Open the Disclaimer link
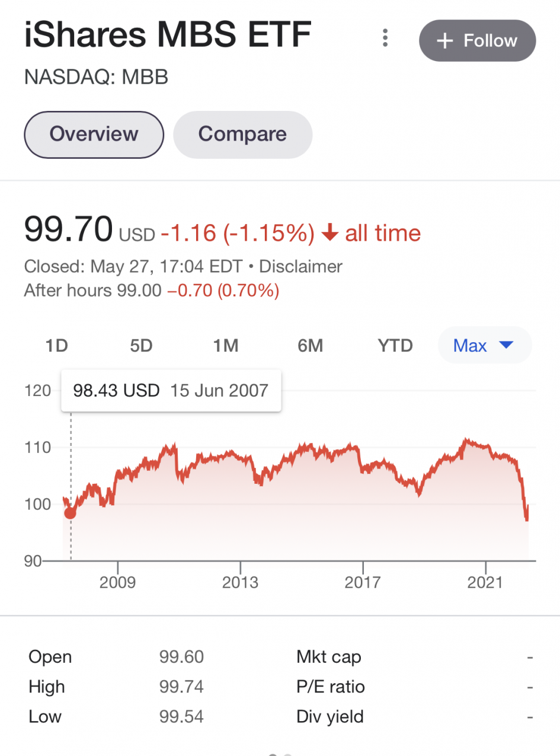Image resolution: width=560 pixels, height=756 pixels. pyautogui.click(x=301, y=267)
